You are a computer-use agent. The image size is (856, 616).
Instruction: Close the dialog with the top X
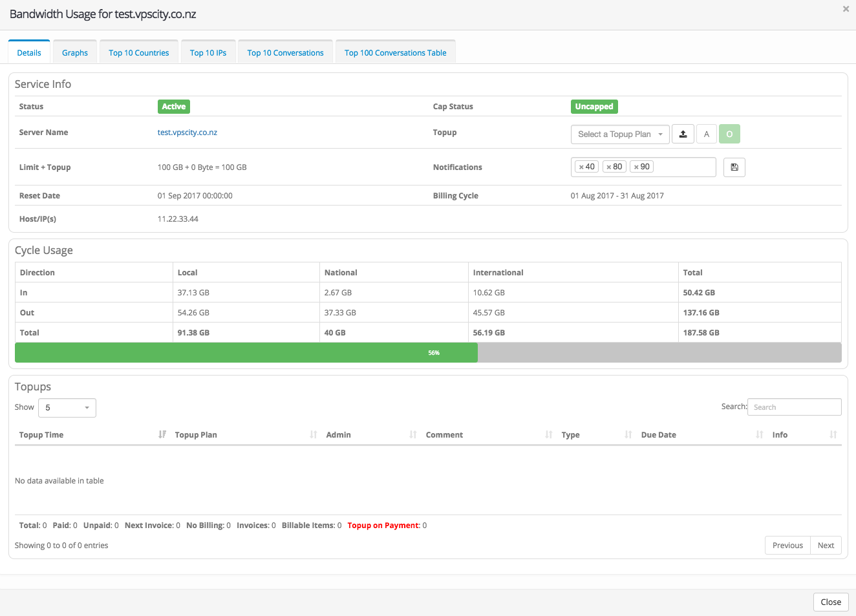pyautogui.click(x=846, y=9)
